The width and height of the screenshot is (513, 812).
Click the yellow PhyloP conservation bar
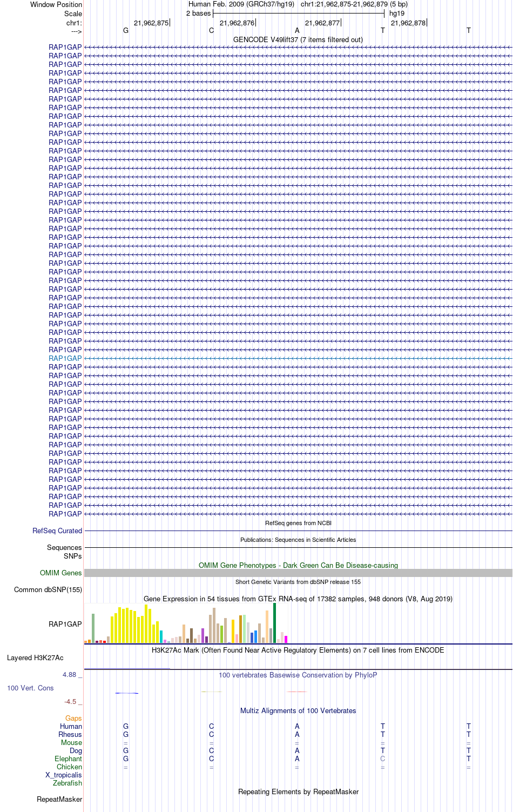pos(212,692)
